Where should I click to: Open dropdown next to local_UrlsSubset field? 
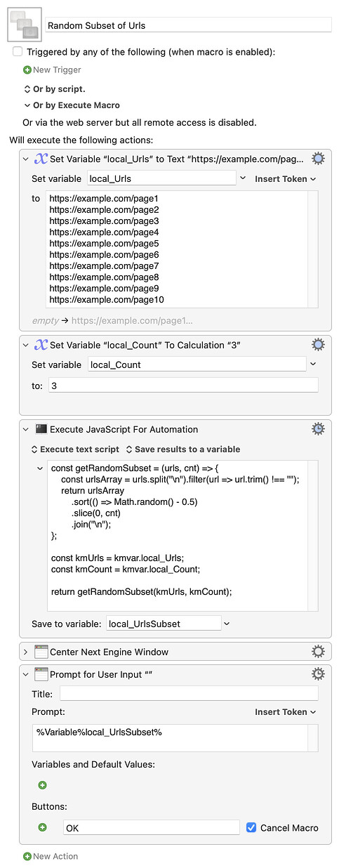227,624
